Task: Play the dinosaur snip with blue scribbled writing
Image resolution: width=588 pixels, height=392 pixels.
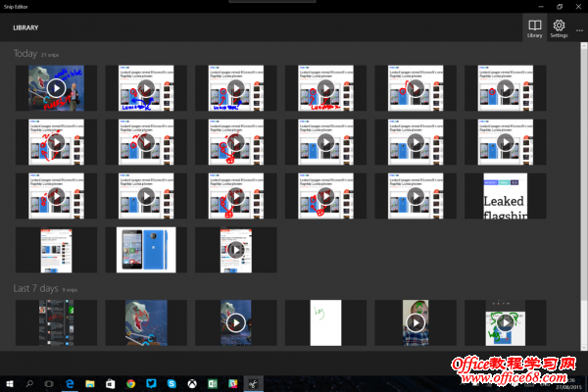Action: point(56,88)
